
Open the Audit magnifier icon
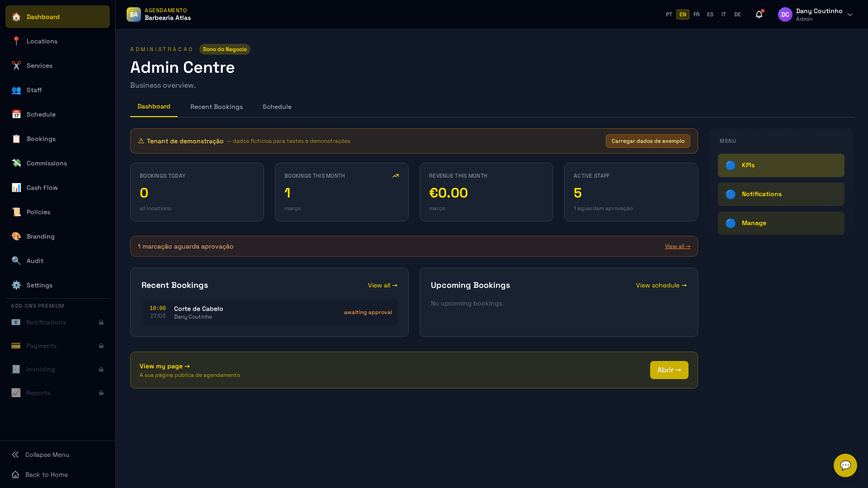(16, 261)
